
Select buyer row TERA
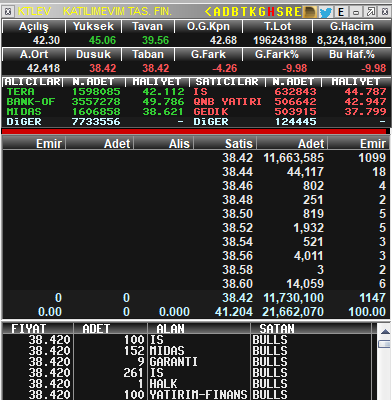coord(96,92)
